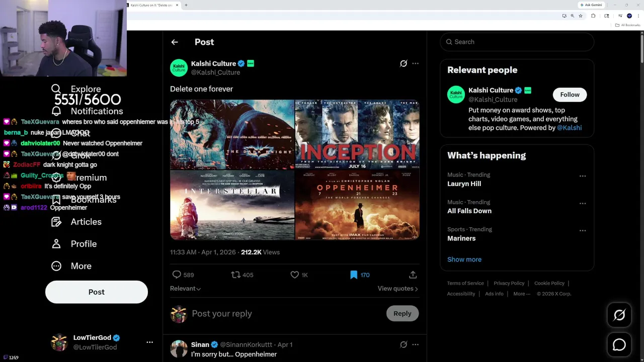
Task: Open Cookie Policy footer link
Action: point(549,284)
